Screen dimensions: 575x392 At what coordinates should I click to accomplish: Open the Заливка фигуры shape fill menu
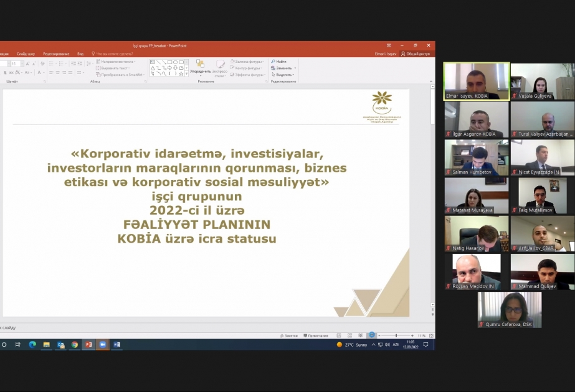point(247,62)
